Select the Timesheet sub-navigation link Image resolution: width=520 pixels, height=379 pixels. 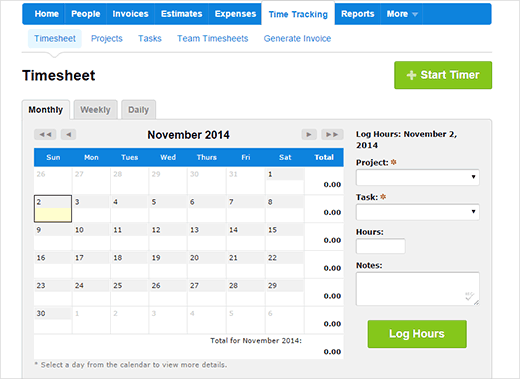55,39
